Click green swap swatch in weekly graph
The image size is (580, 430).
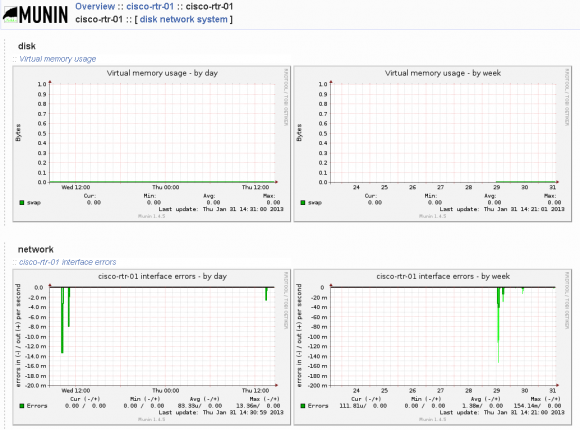point(303,202)
